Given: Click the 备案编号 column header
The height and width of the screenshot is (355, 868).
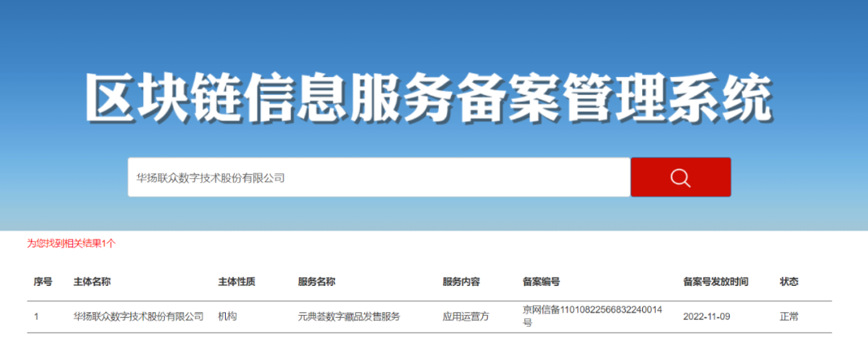Looking at the screenshot, I should [x=542, y=281].
